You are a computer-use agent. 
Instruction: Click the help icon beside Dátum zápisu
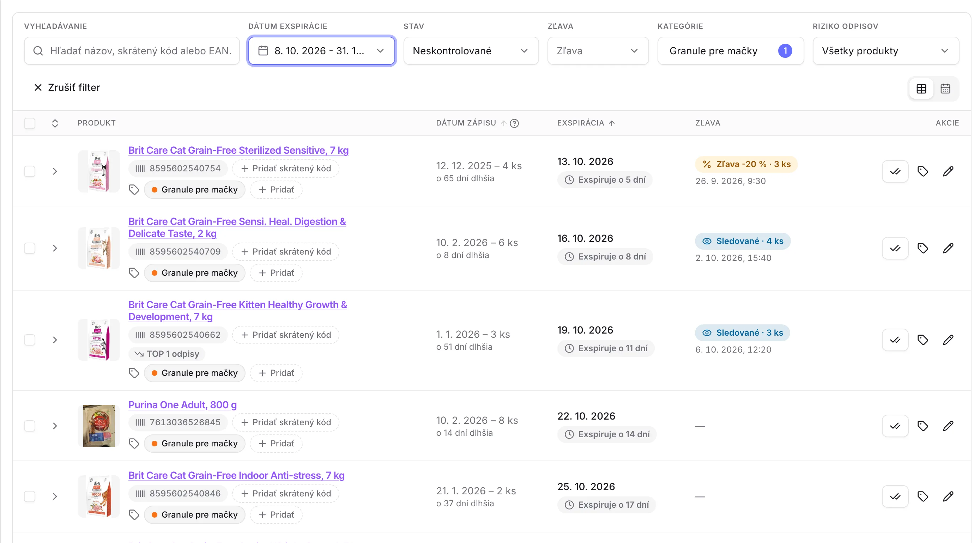(x=514, y=123)
